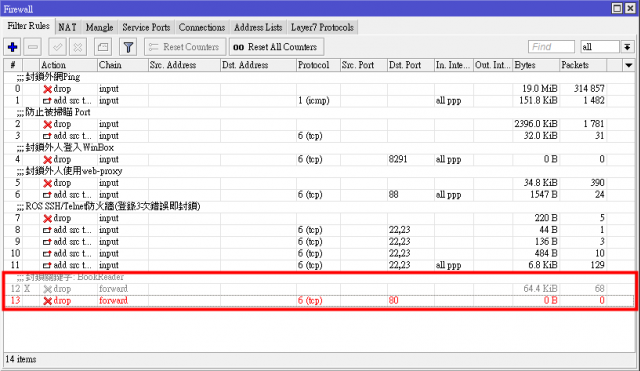The image size is (640, 371).
Task: Sort by the Dst. Port column header
Action: [x=411, y=65]
